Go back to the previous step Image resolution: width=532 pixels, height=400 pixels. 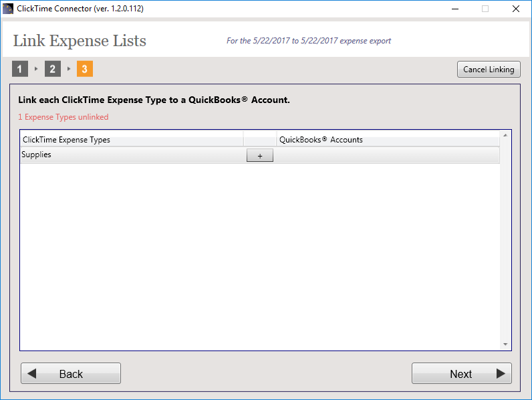(71, 373)
